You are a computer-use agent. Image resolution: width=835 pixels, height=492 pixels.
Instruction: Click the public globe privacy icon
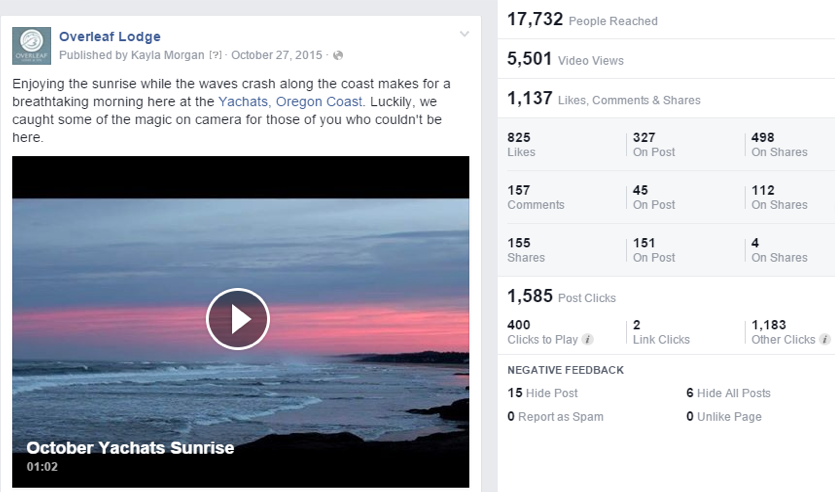[338, 55]
